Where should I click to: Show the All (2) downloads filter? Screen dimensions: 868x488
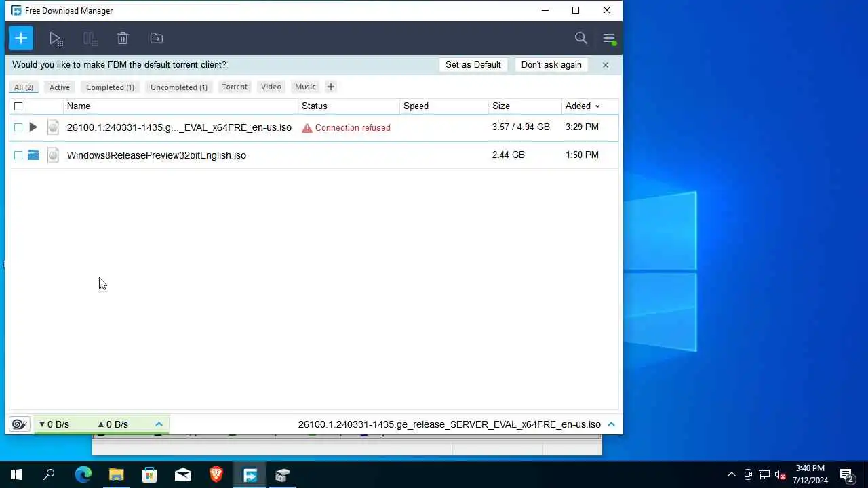coord(24,87)
